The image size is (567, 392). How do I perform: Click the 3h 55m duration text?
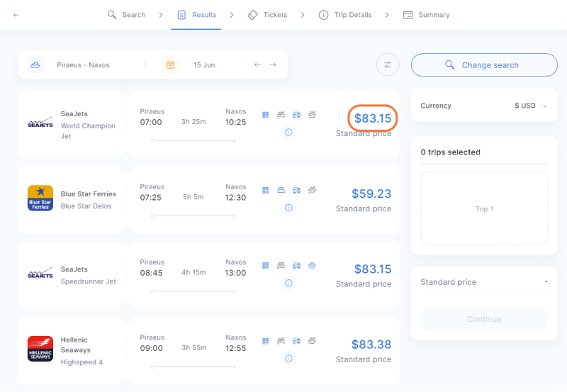(x=193, y=348)
